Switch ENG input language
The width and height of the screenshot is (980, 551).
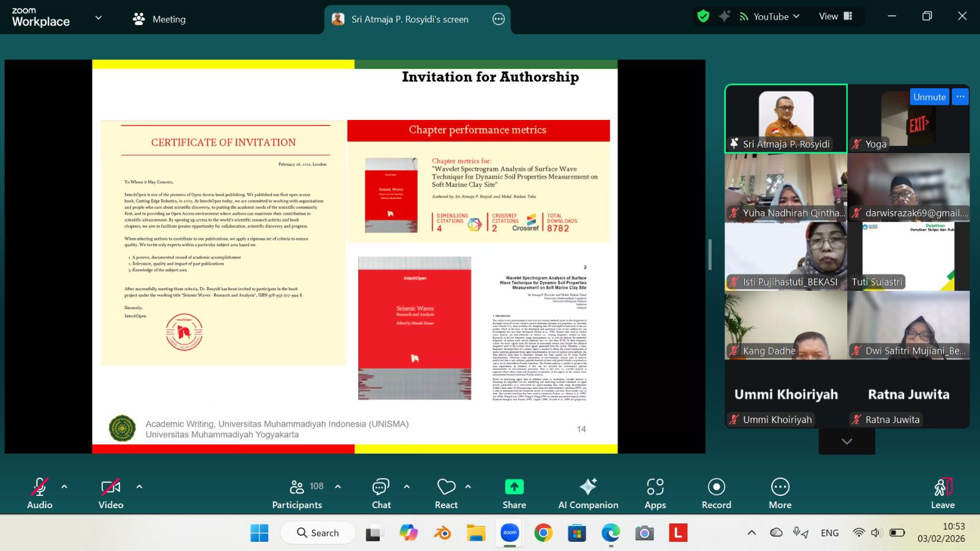830,533
